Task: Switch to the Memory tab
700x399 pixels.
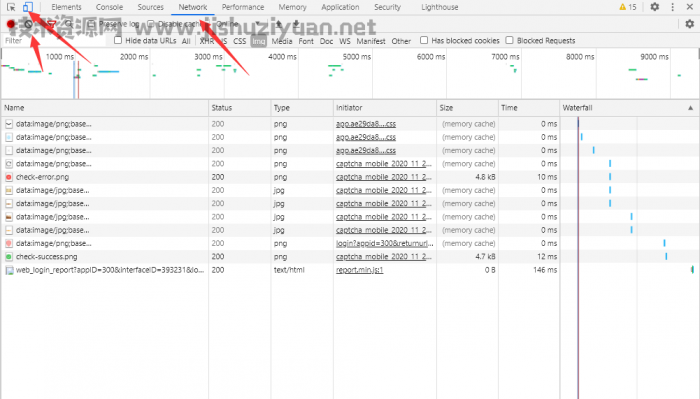Action: [x=292, y=7]
